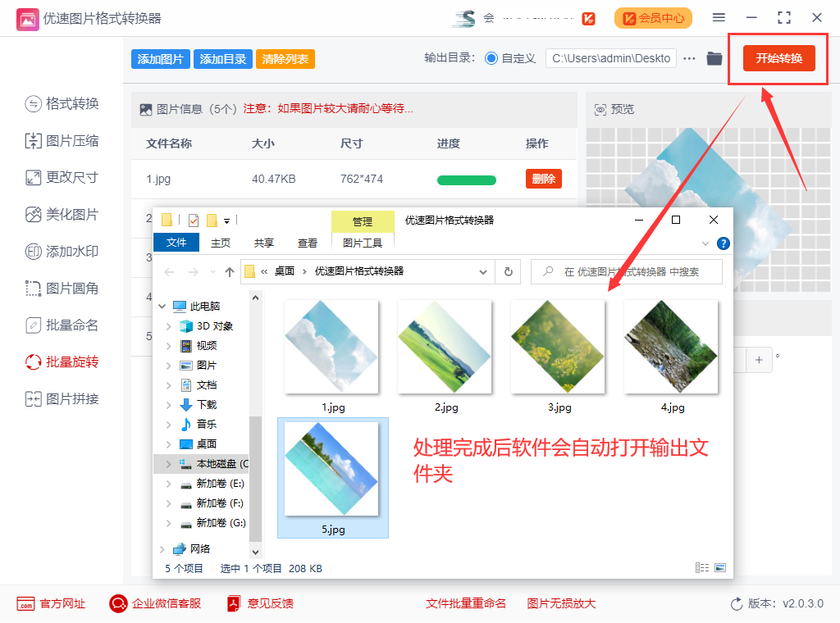Viewport: 840px width, 623px height.
Task: Click the 清除列表 clear list button
Action: [x=285, y=59]
